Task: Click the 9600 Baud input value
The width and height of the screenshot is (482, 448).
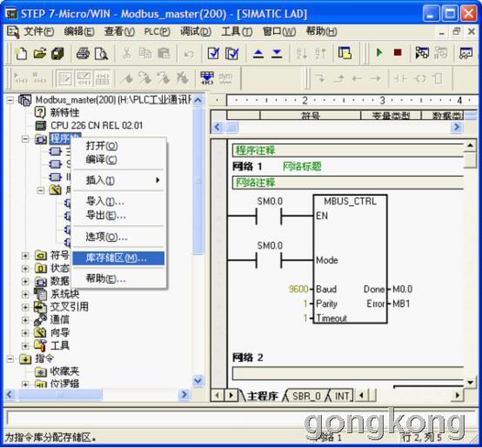Action: click(x=298, y=289)
